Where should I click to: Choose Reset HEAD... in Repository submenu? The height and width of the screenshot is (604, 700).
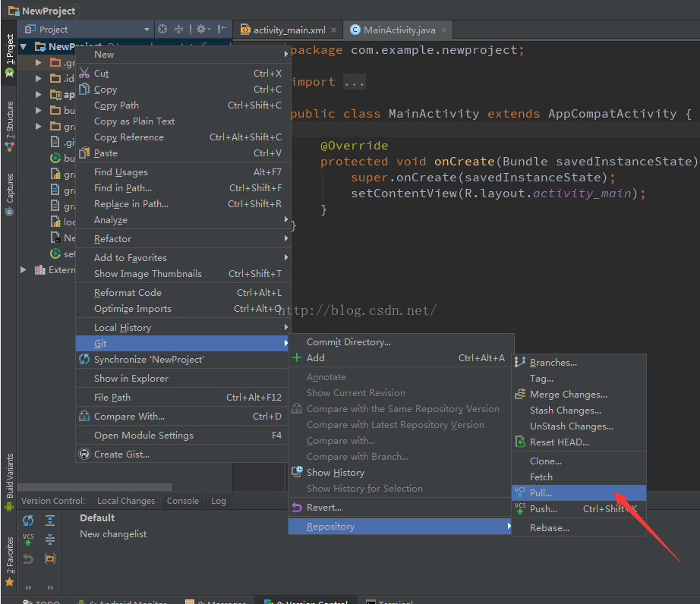(x=579, y=442)
